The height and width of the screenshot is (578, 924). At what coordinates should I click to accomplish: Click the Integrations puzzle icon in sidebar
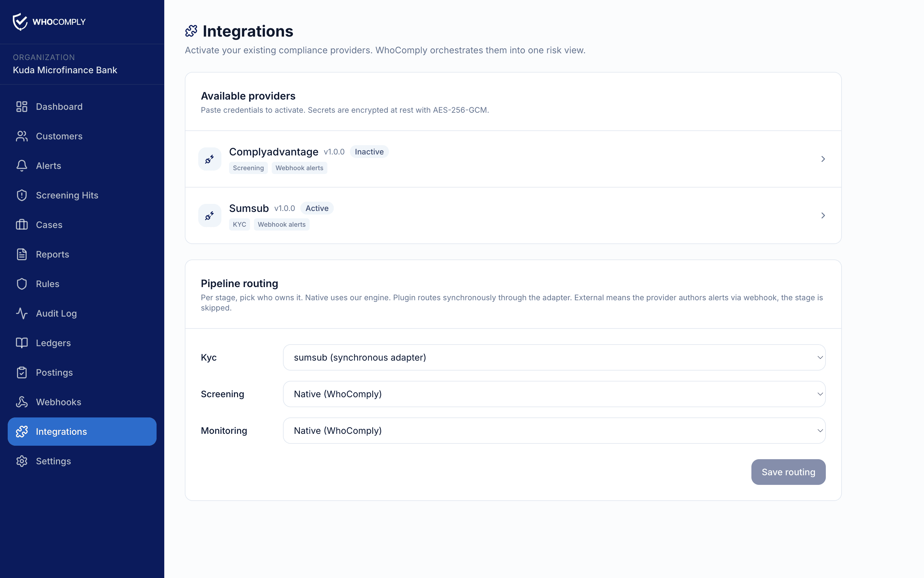[x=22, y=432]
